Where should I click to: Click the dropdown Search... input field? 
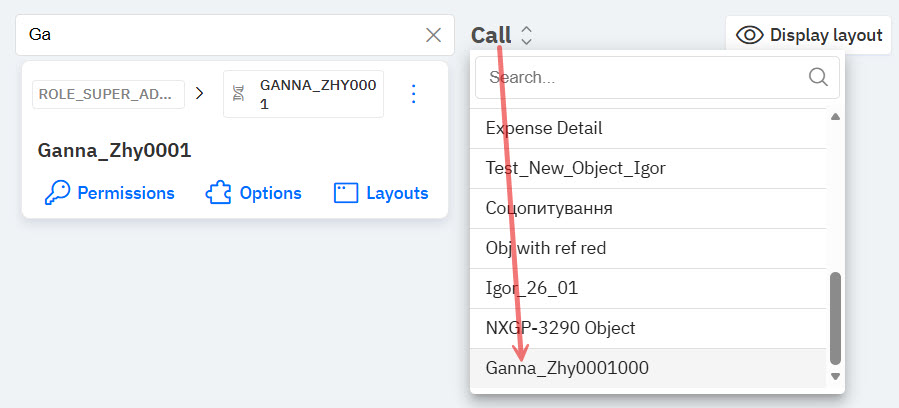[x=640, y=77]
